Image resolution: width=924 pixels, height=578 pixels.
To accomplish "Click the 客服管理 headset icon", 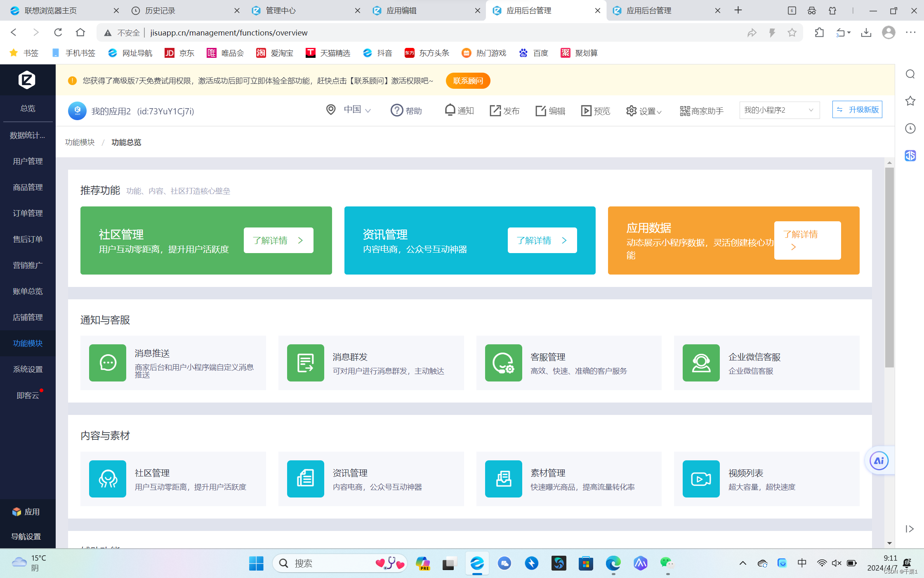I will point(503,363).
